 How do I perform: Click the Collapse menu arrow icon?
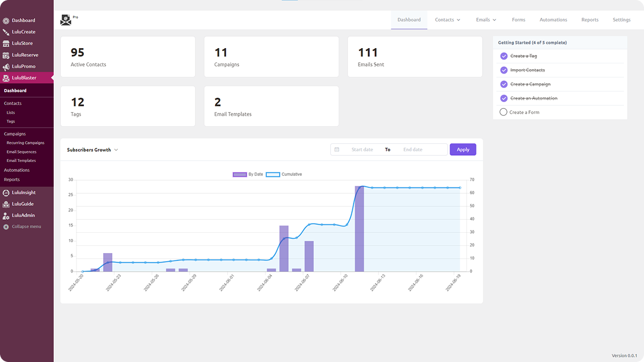[6, 227]
